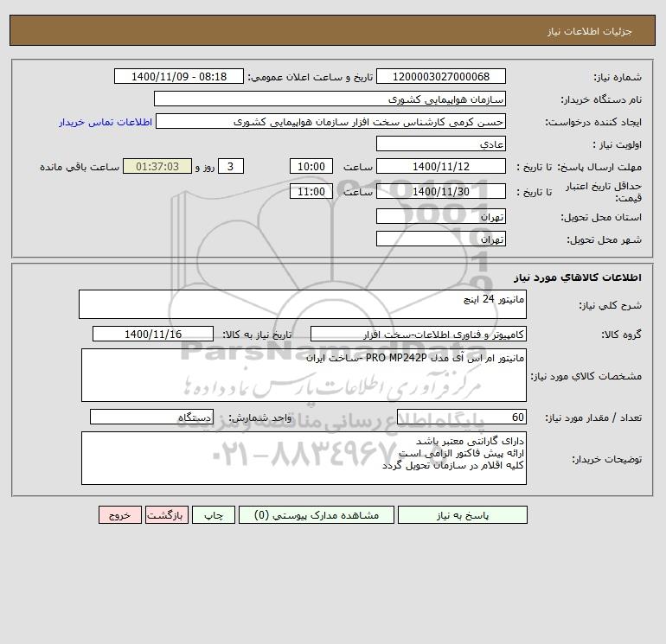Click the header title جزئیات اطلاعات نیاز
Viewport: 666px width, 644px height.
click(x=590, y=31)
